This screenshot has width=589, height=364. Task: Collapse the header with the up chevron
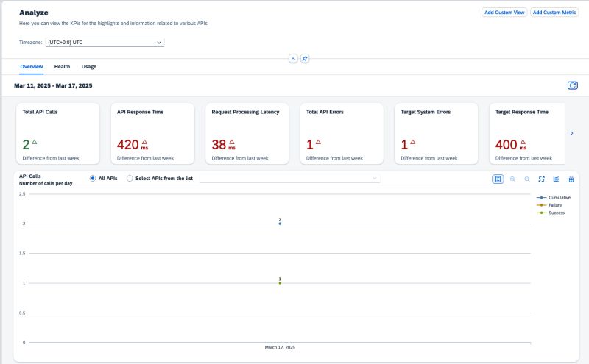pos(293,59)
